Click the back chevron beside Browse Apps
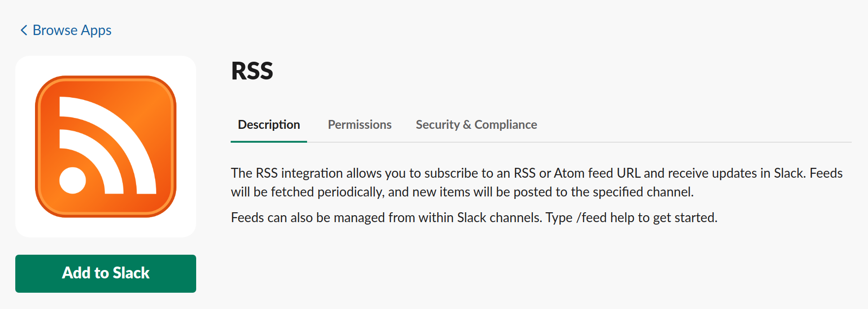 coord(24,31)
